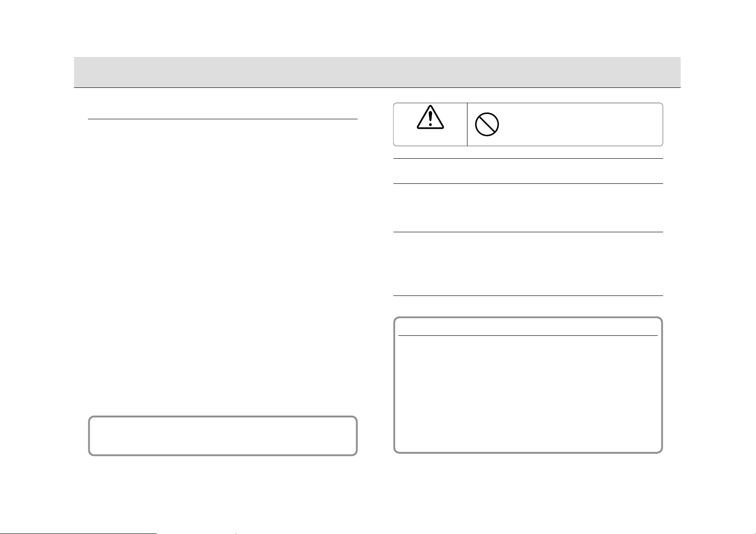Image resolution: width=756 pixels, height=534 pixels.
Task: Click the tallest ruled row in the right column
Action: point(528,264)
